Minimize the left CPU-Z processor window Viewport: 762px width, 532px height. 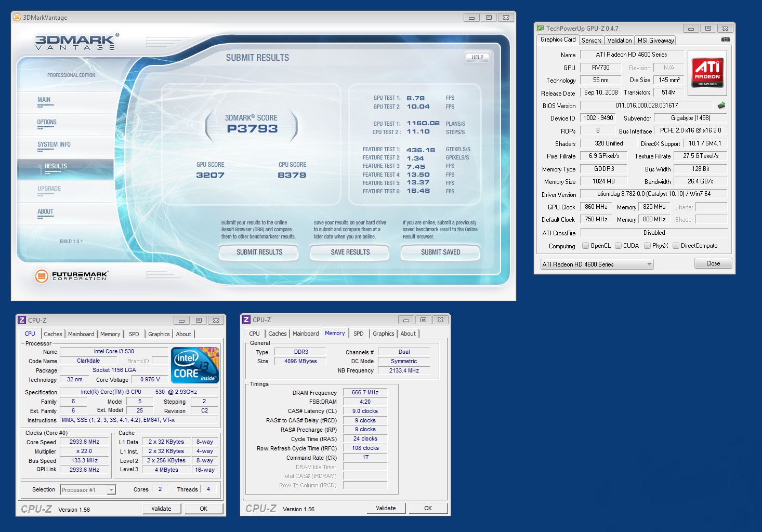pos(181,320)
